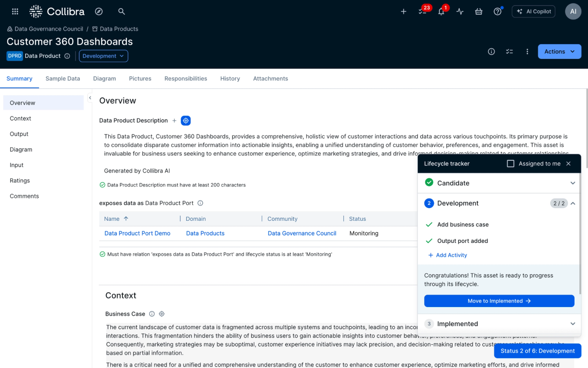
Task: Click blue target icon beside Data Product Description
Action: pos(186,121)
